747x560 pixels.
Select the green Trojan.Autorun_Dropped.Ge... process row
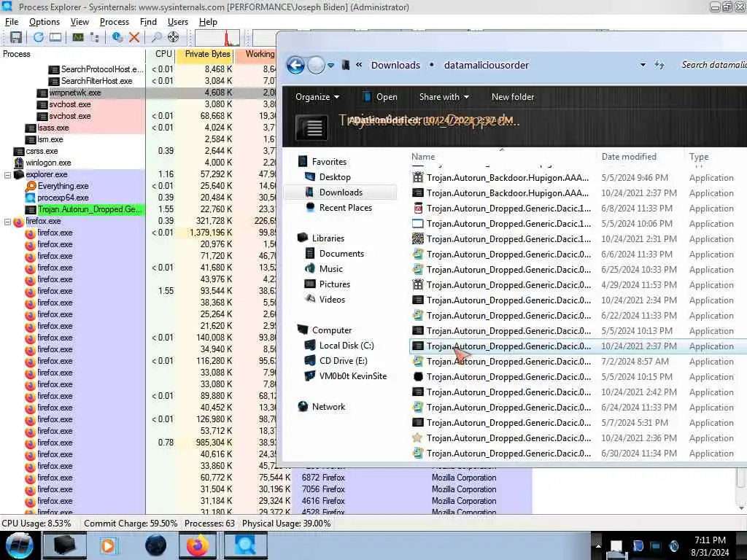click(x=89, y=209)
